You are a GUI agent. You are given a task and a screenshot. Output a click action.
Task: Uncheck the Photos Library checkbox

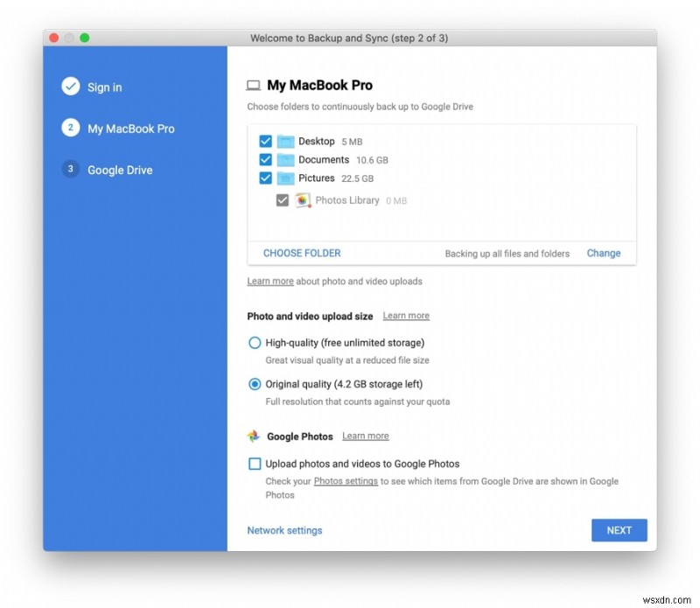pyautogui.click(x=282, y=199)
